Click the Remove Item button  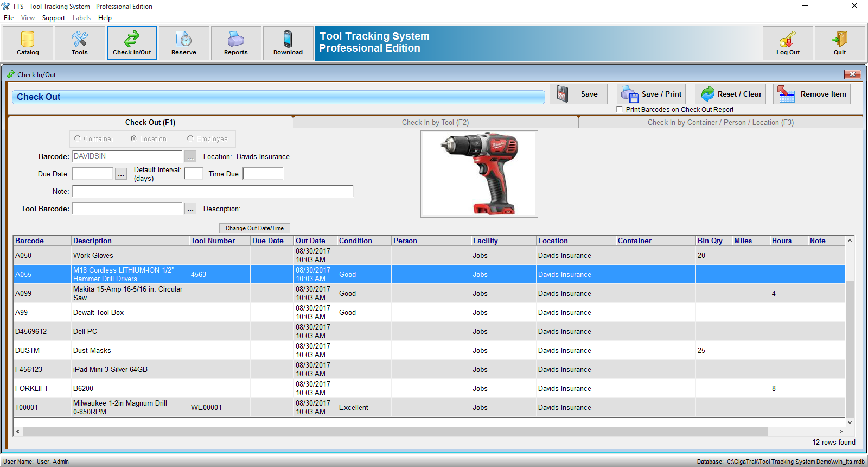click(812, 94)
